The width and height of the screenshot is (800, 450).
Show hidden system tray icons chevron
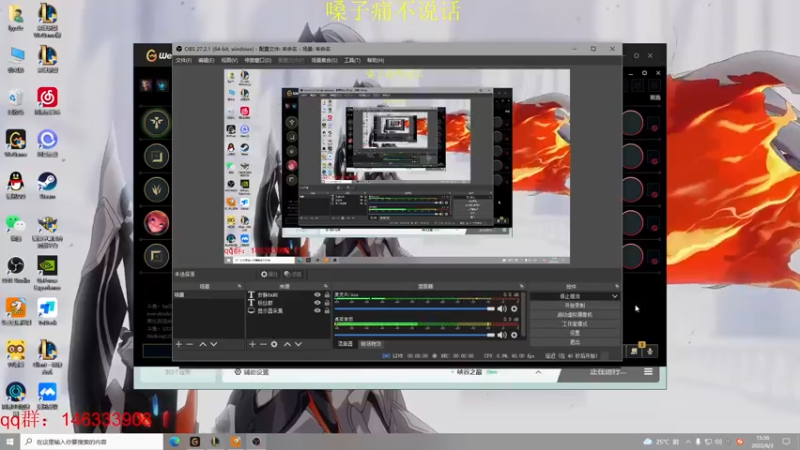688,441
